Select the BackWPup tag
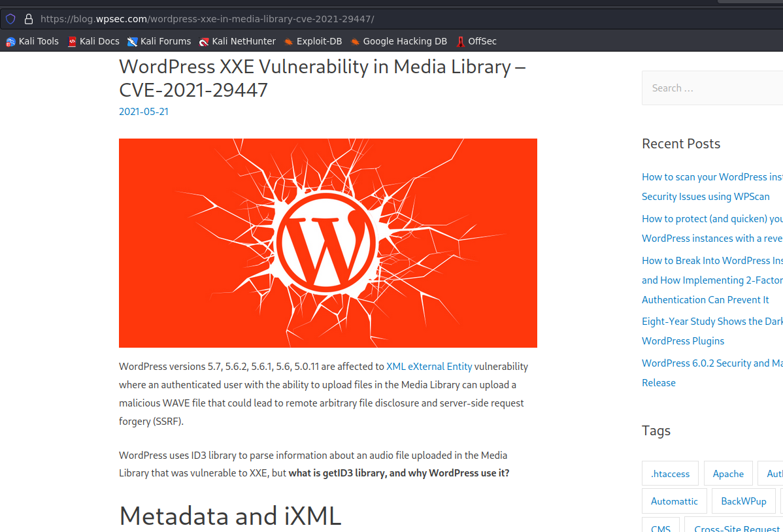This screenshot has width=783, height=532. pos(744,501)
